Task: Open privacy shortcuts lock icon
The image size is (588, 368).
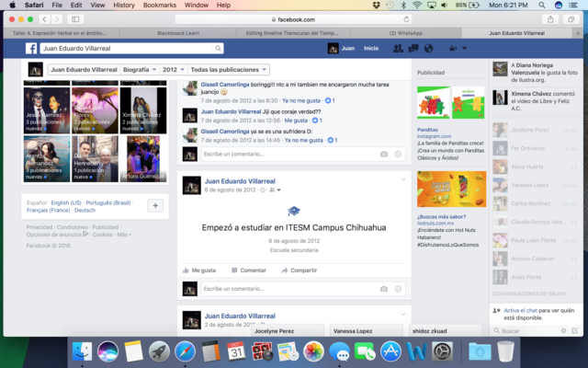Action: pos(453,48)
